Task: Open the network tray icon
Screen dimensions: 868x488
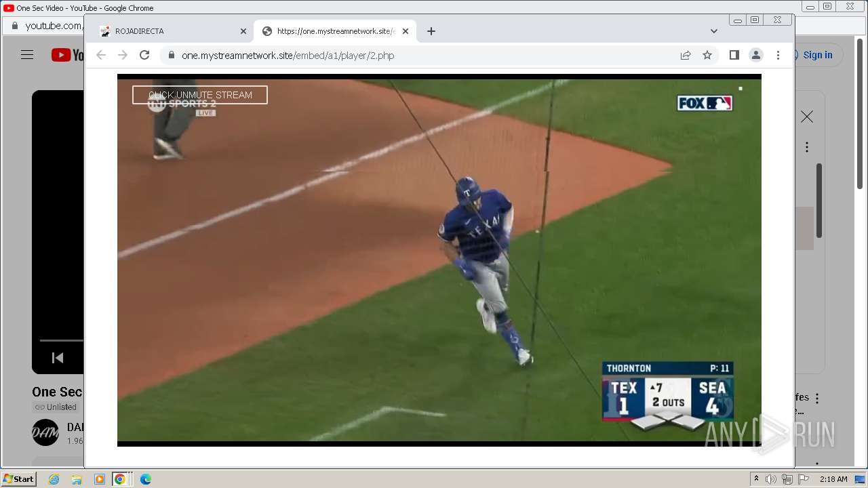Action: click(787, 479)
